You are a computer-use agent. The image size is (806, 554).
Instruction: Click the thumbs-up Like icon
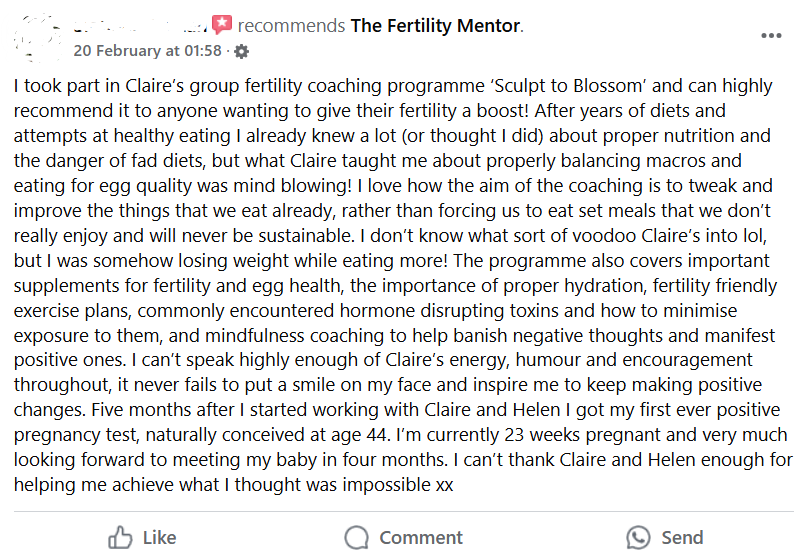120,537
